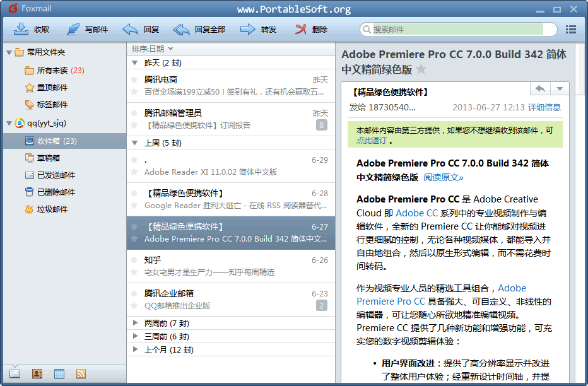Click the 回复 reply arrow icon

tap(131, 29)
